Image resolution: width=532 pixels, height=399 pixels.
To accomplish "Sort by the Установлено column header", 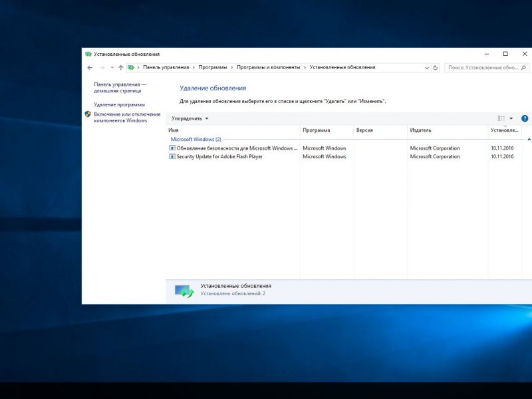I will [505, 130].
